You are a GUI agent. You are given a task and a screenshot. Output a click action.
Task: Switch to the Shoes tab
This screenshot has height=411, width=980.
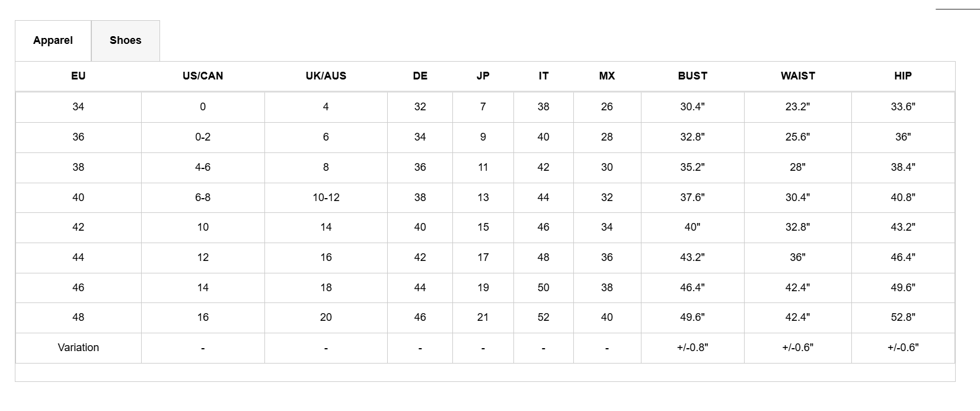[125, 40]
